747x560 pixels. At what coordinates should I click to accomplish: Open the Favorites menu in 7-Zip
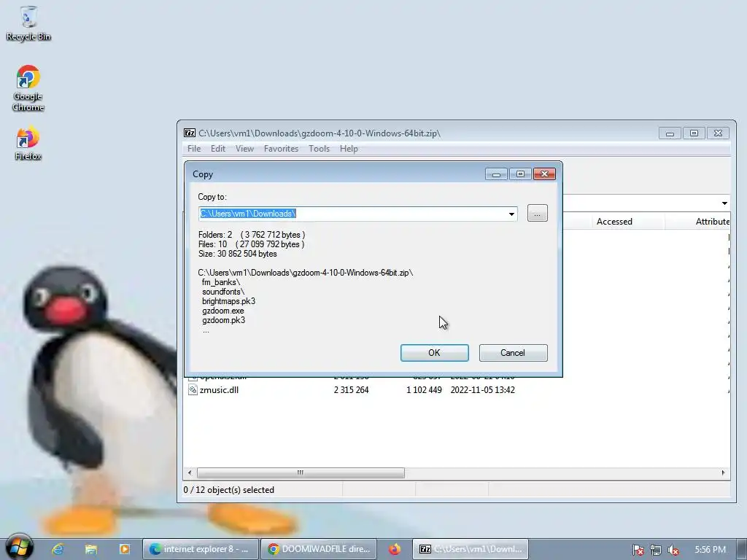click(281, 149)
